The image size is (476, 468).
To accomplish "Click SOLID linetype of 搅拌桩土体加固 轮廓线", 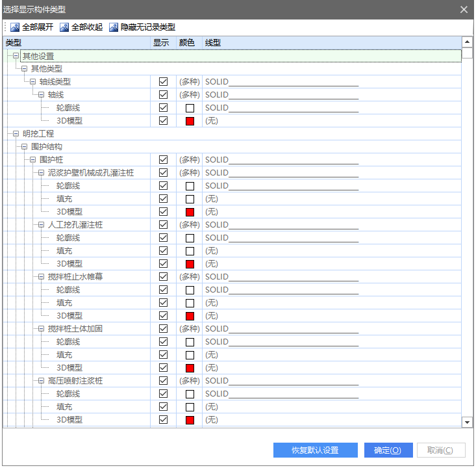I will (217, 342).
